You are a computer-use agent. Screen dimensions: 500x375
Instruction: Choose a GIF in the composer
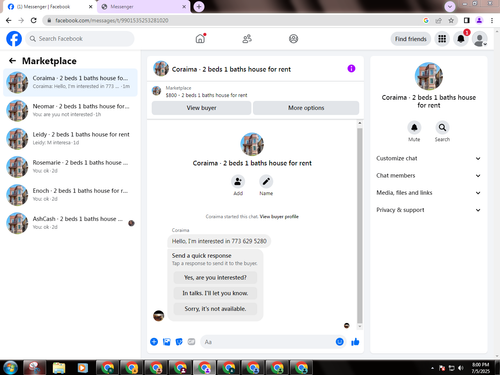pos(191,342)
